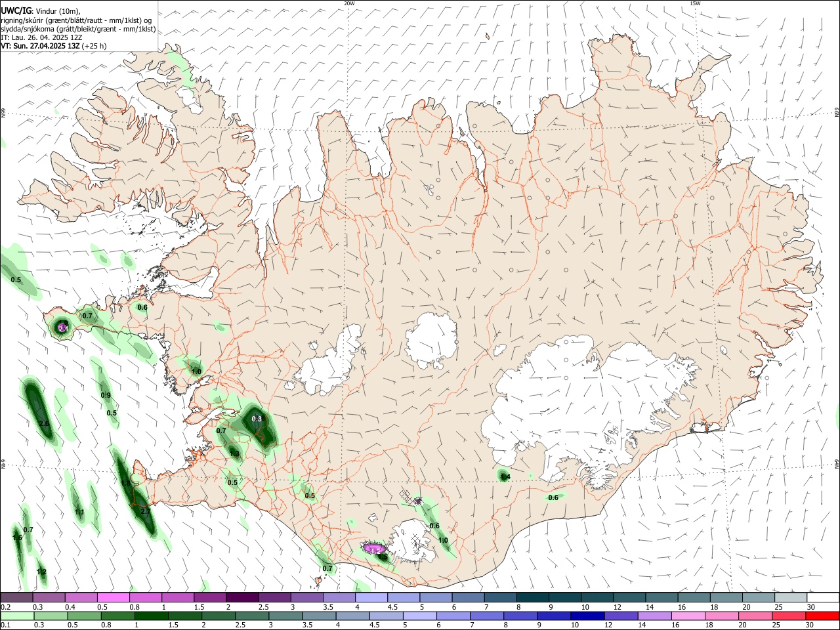Select the bottom-row legend swatch labeled 0.1

(x=16, y=616)
